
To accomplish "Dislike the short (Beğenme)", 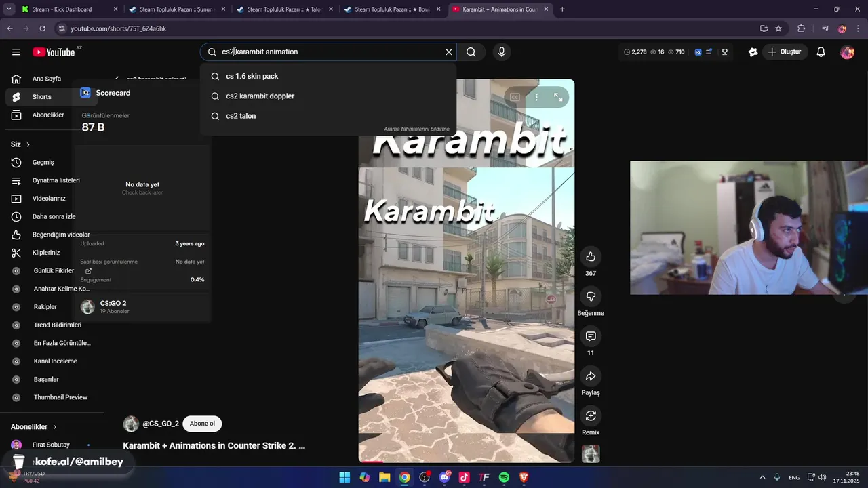I will tap(591, 296).
